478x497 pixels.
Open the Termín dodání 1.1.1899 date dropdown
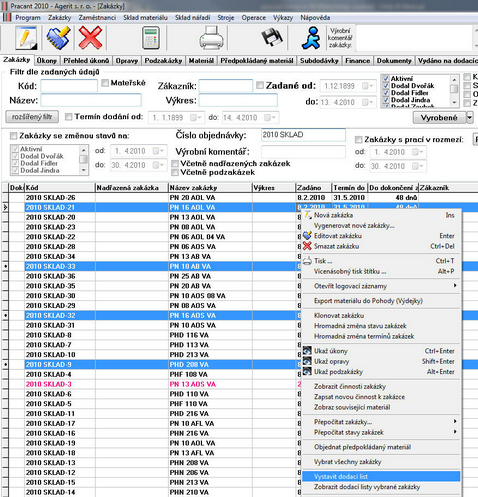click(196, 118)
